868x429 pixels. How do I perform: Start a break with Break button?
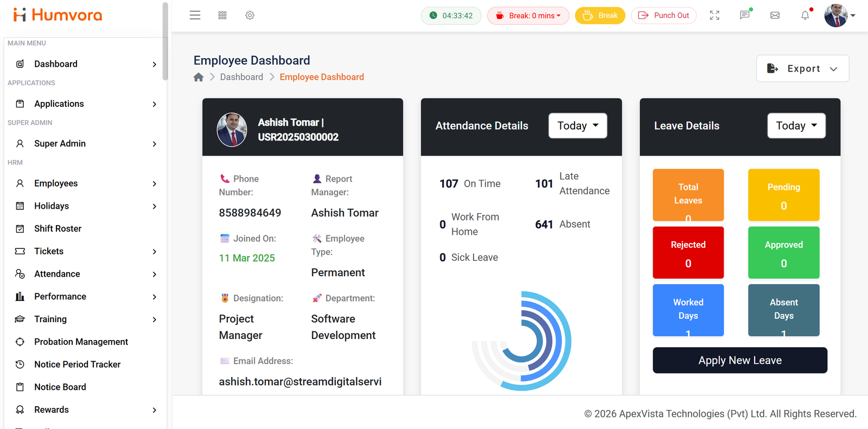coord(600,16)
